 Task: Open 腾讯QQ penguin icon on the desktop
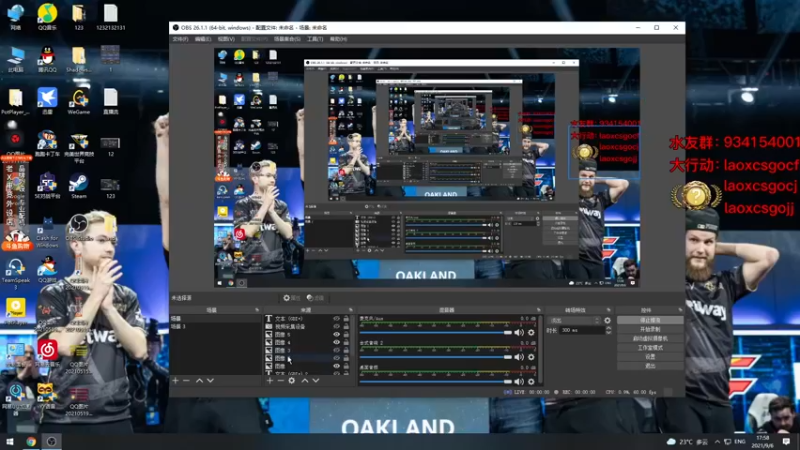(x=47, y=60)
